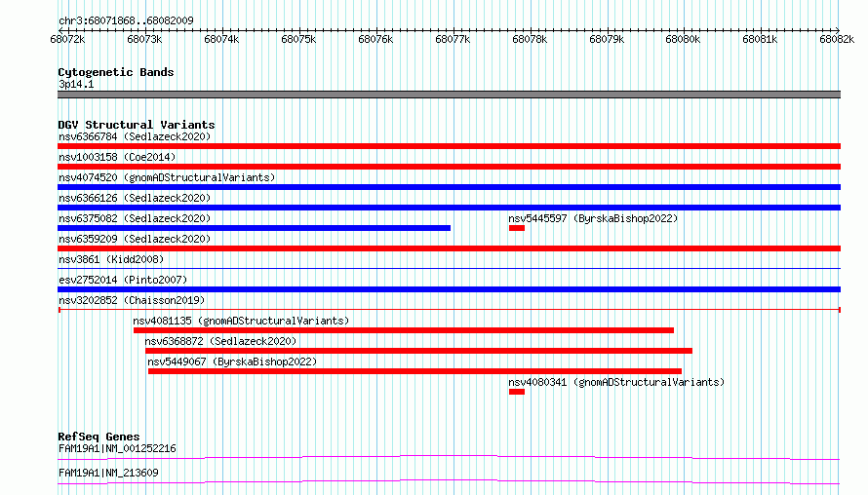Click the chr3:68071868..68082009 coordinate label
The height and width of the screenshot is (495, 868).
click(126, 20)
